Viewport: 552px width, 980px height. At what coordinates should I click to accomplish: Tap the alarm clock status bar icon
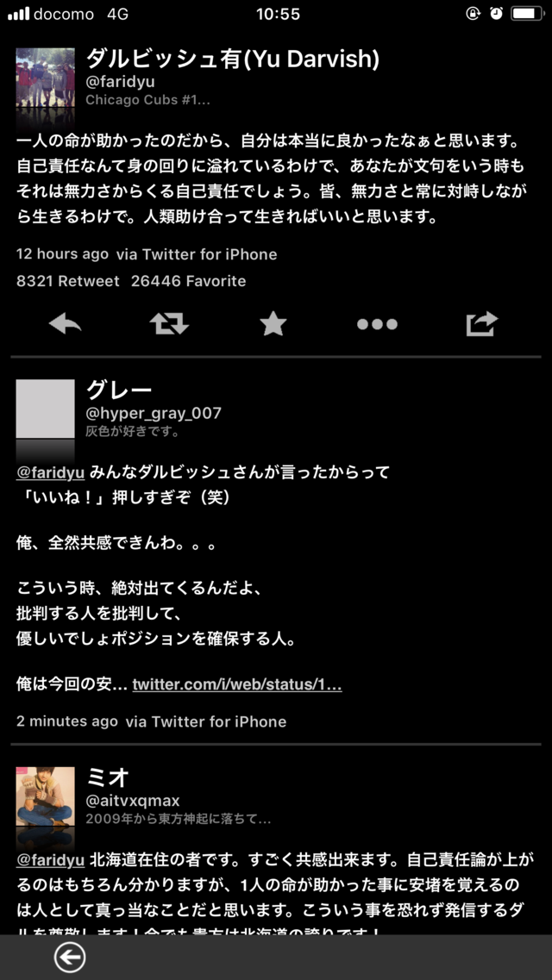496,13
